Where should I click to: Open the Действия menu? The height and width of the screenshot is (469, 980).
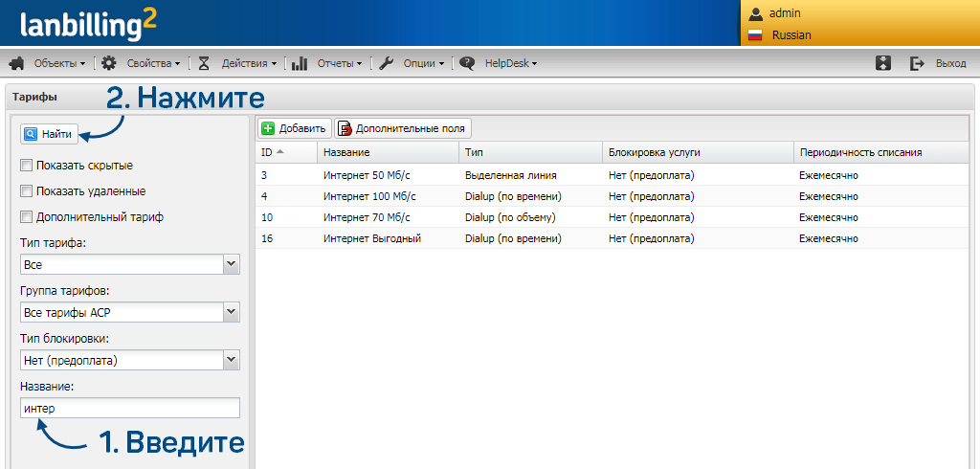249,63
